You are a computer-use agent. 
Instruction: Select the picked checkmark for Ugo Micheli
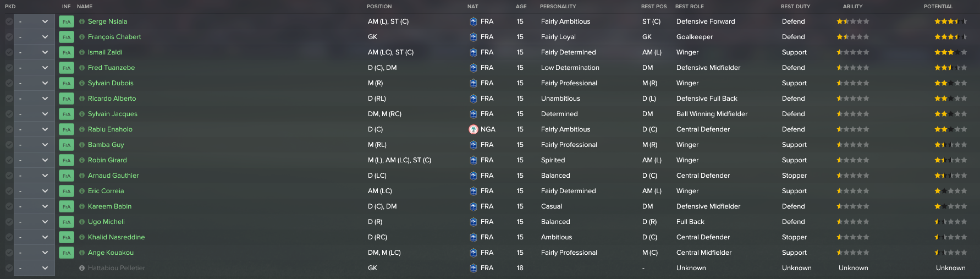point(9,222)
